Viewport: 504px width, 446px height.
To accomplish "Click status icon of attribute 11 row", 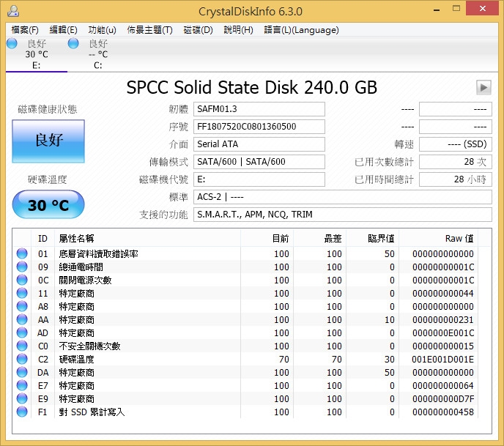I will 22,293.
